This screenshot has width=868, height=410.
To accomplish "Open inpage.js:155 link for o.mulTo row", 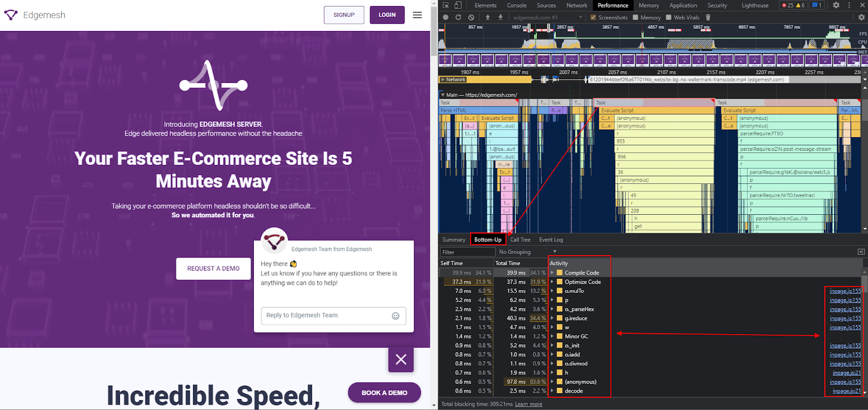I will 845,291.
